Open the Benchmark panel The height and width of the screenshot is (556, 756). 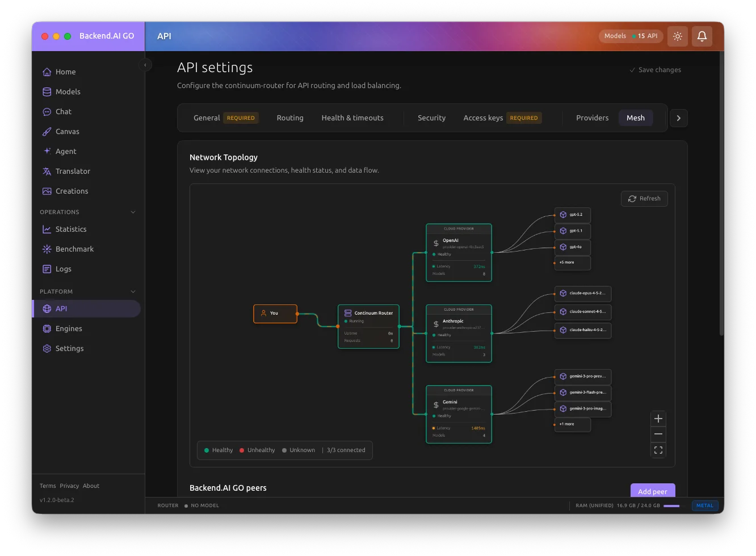click(74, 249)
